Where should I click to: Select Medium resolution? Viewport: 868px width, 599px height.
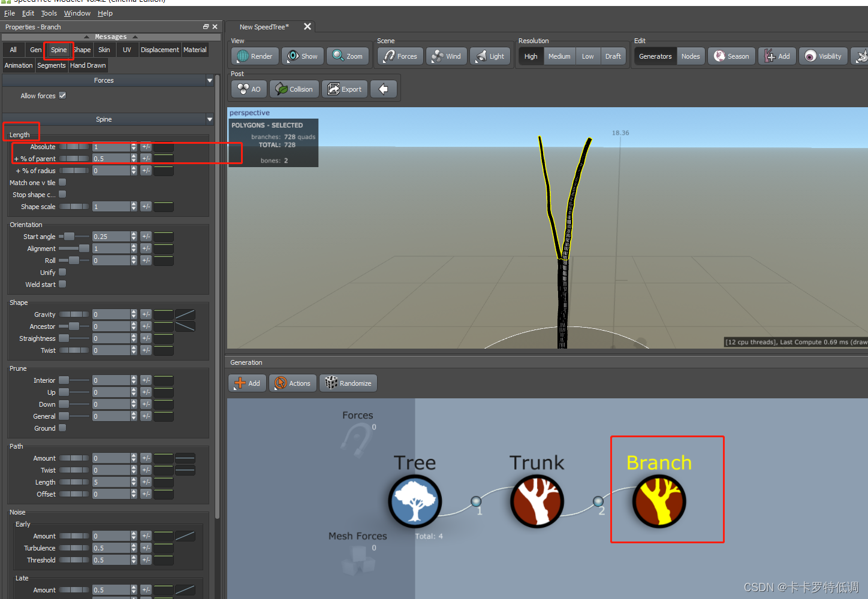tap(559, 56)
